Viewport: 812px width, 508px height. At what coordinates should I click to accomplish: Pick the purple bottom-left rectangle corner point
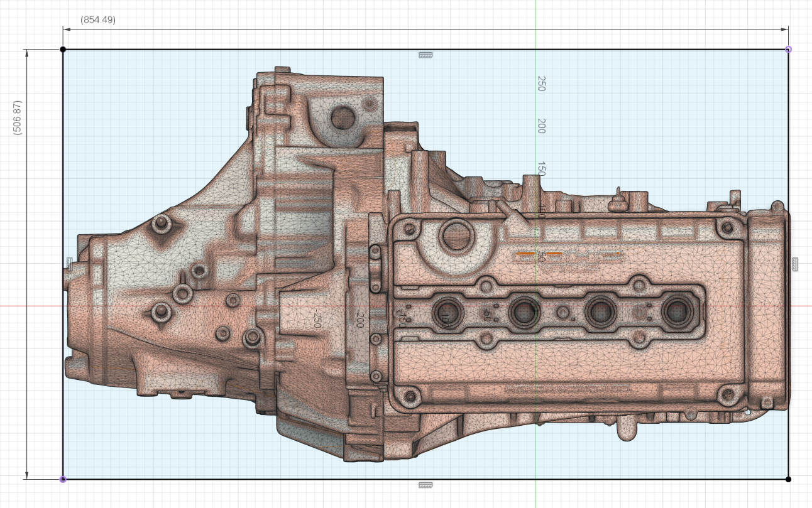click(63, 479)
